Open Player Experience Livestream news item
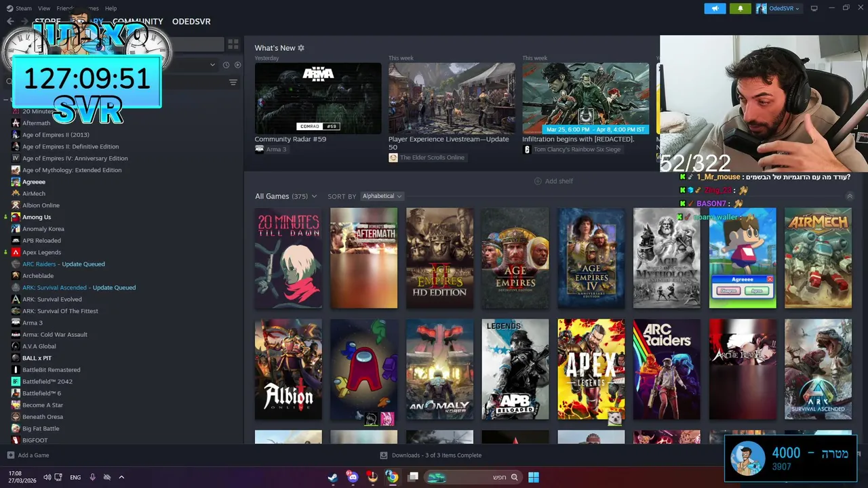The image size is (868, 488). tap(452, 99)
